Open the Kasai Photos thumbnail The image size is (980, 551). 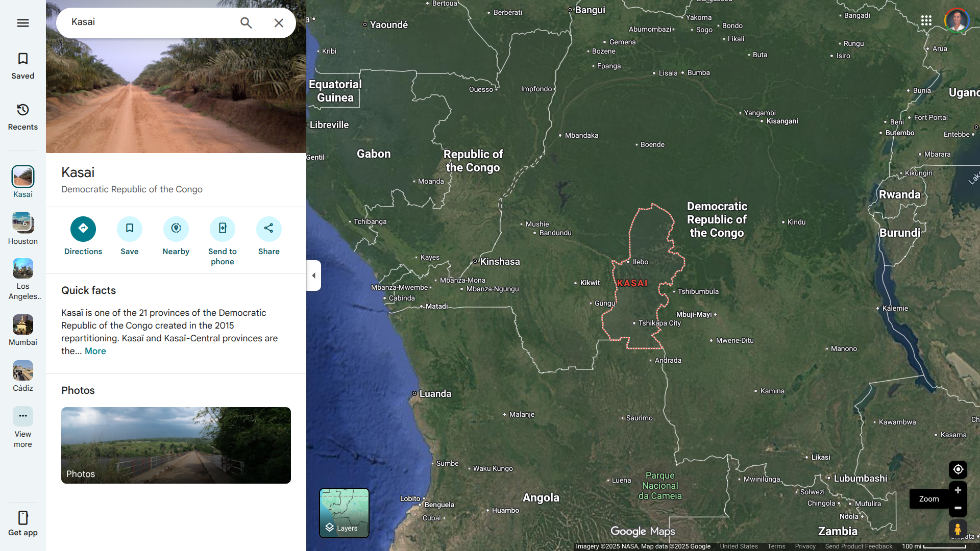(x=176, y=445)
